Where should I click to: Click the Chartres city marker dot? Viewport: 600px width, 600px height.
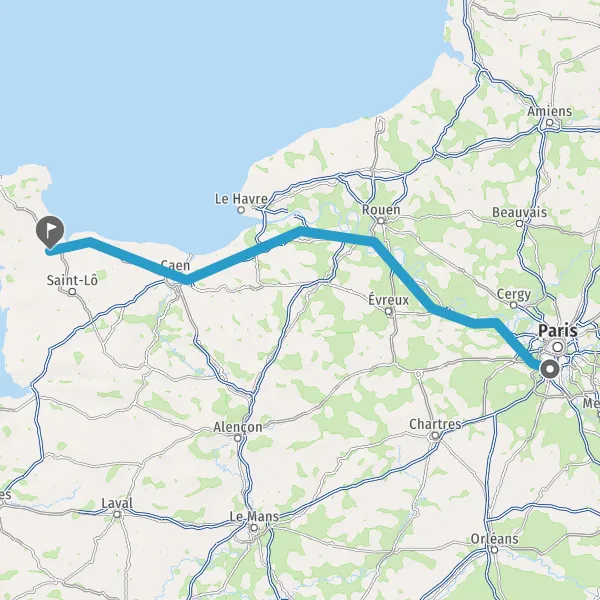(x=435, y=435)
